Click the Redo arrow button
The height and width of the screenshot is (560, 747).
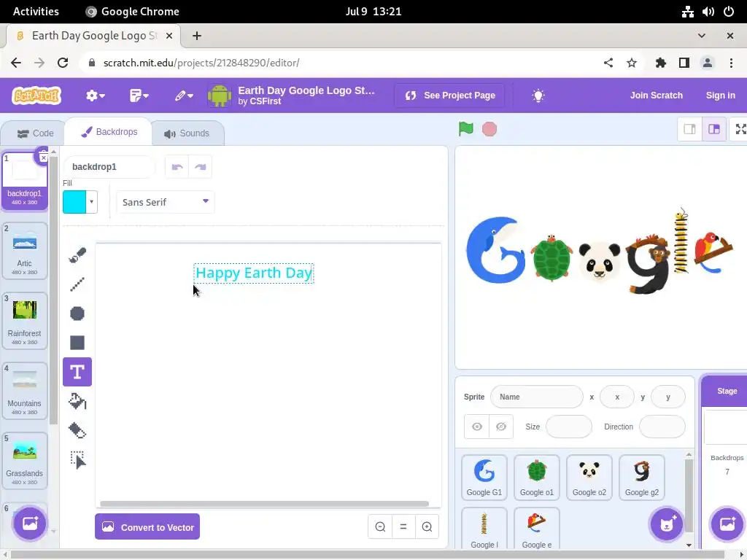coord(200,167)
